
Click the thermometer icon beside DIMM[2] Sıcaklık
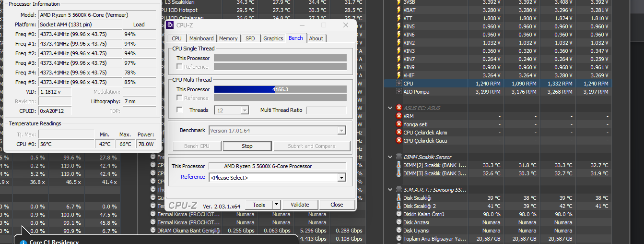click(x=398, y=165)
